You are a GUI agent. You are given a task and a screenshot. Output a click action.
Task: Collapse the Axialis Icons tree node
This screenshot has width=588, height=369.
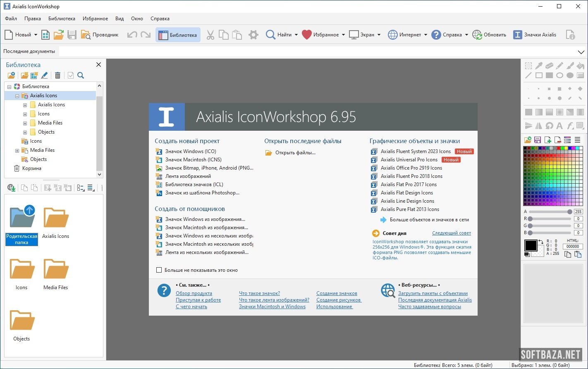(x=17, y=96)
